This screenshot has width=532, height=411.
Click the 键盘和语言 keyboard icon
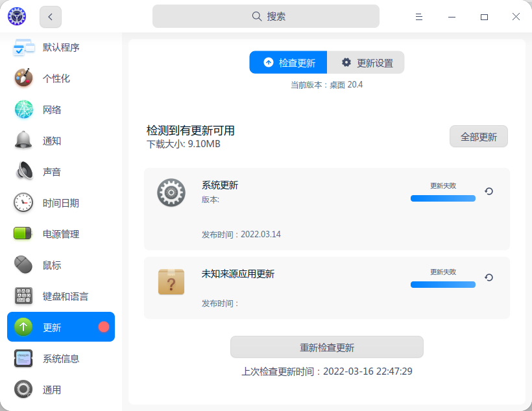[23, 296]
